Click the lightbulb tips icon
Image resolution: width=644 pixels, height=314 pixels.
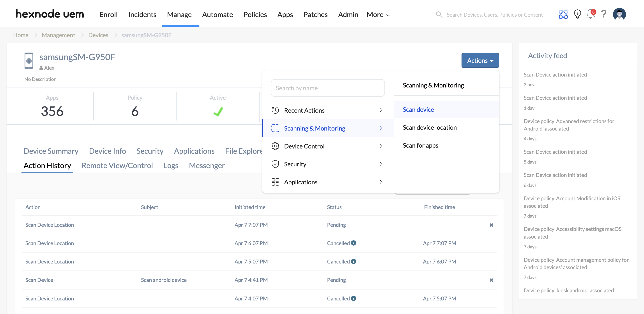(x=577, y=14)
